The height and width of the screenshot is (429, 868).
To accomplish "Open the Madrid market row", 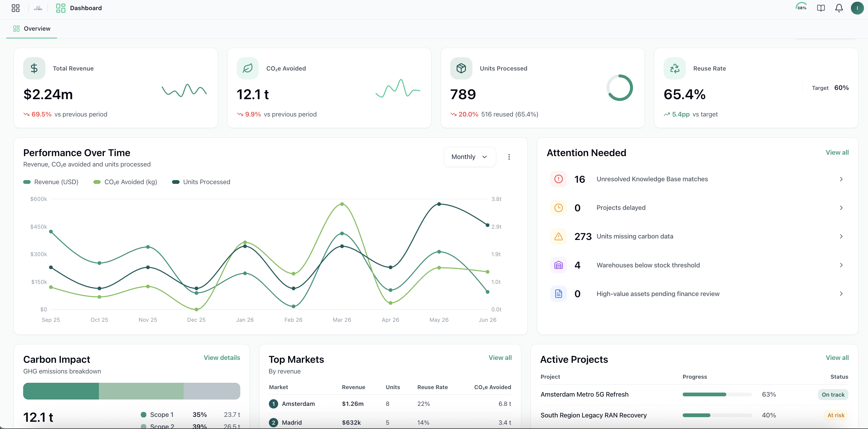I will pyautogui.click(x=390, y=422).
